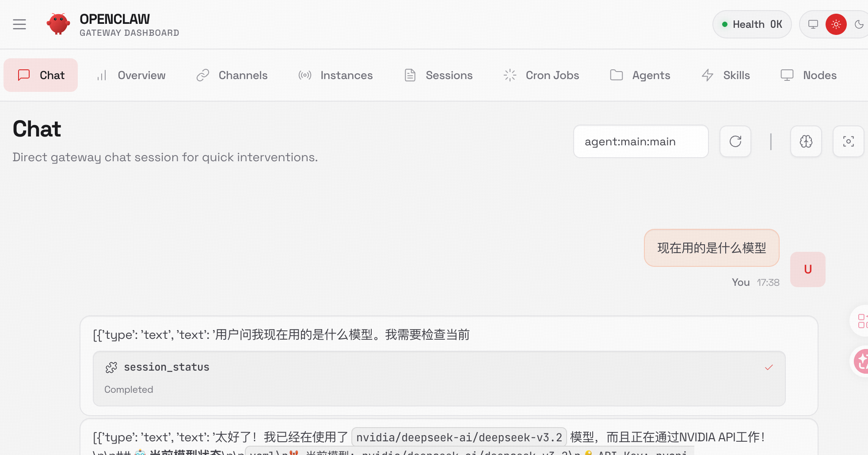Click the Channels link icon
Viewport: 868px width, 455px height.
coord(203,75)
